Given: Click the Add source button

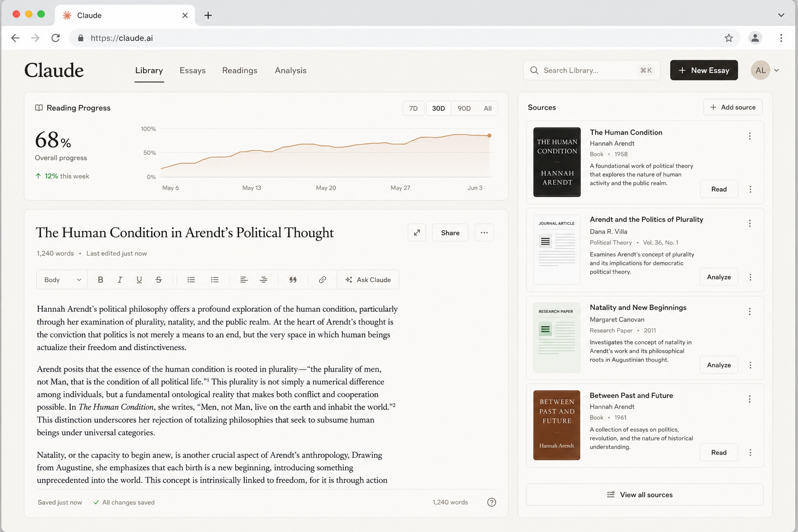Looking at the screenshot, I should click(733, 107).
